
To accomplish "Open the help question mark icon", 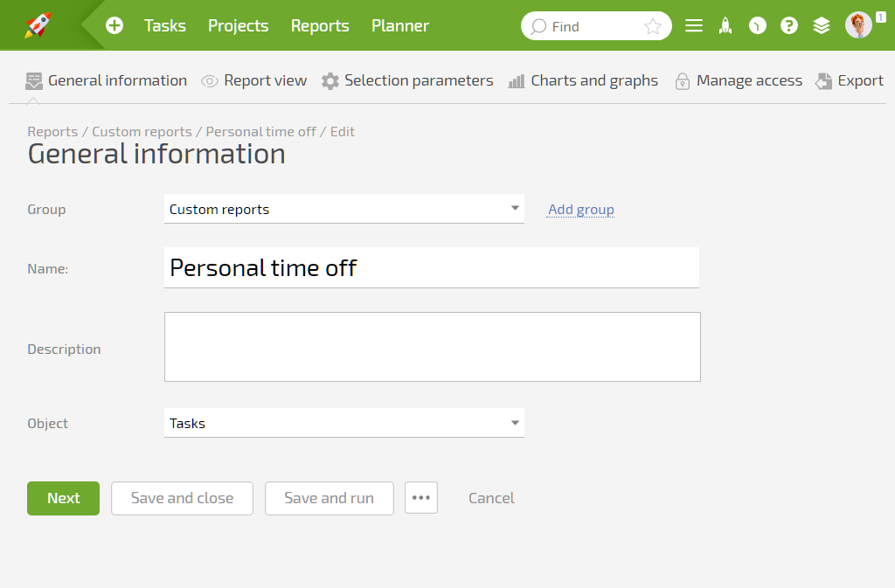I will (x=789, y=25).
